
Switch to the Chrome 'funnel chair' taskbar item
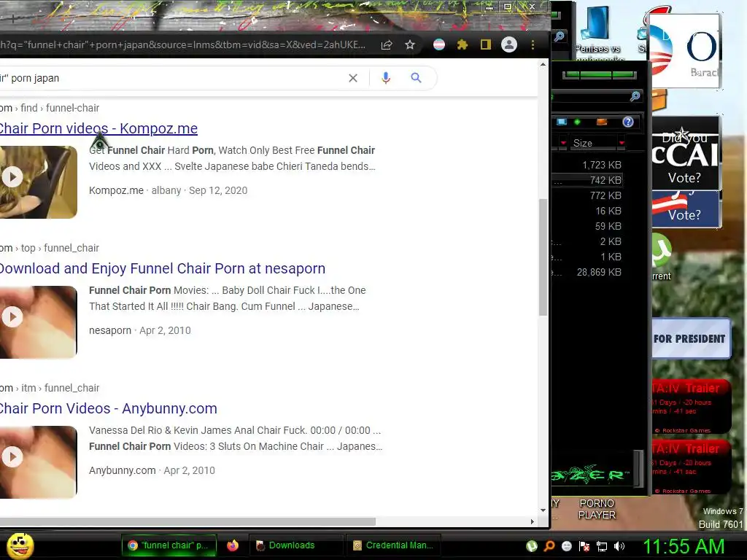pos(169,545)
